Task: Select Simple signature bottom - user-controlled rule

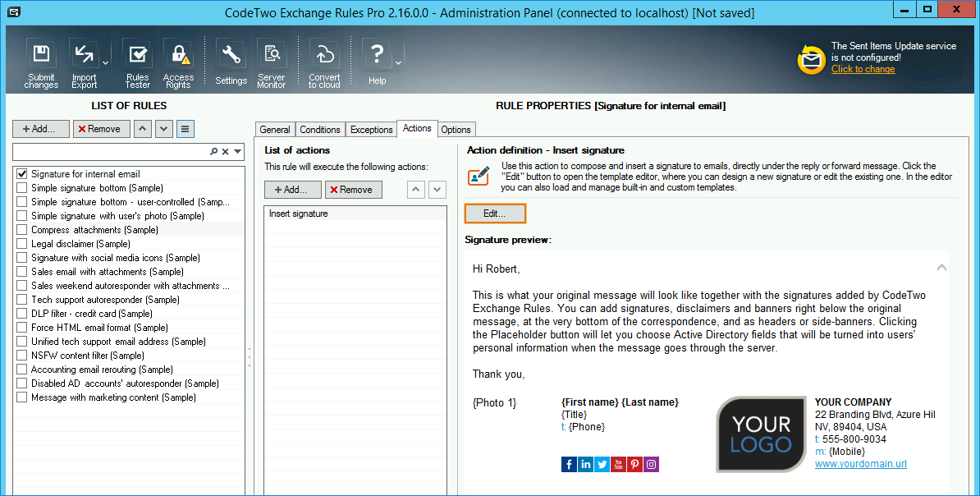Action: click(x=130, y=201)
